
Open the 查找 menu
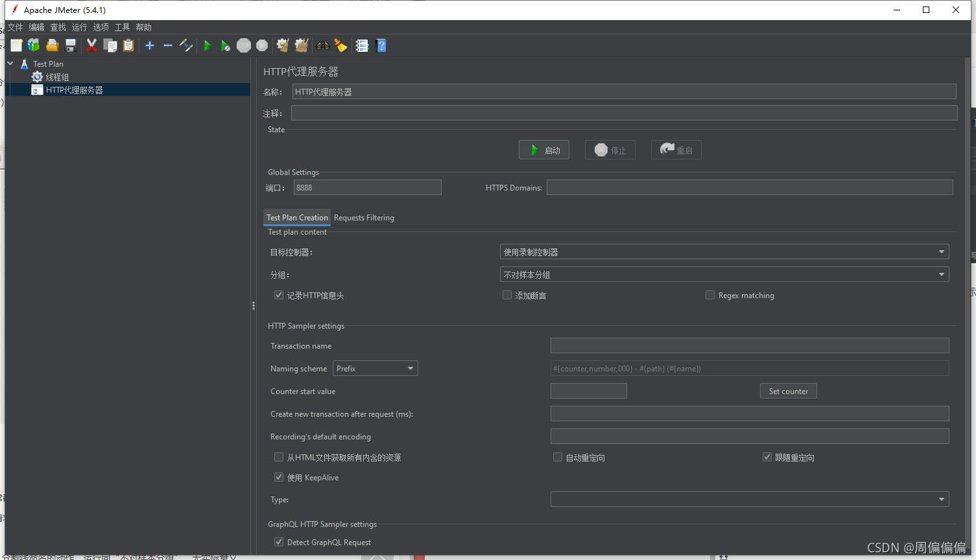(x=58, y=27)
